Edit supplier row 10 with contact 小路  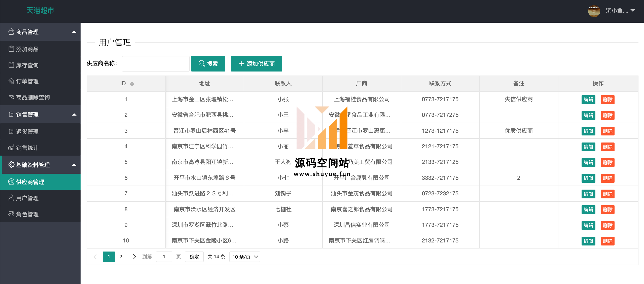(x=588, y=241)
